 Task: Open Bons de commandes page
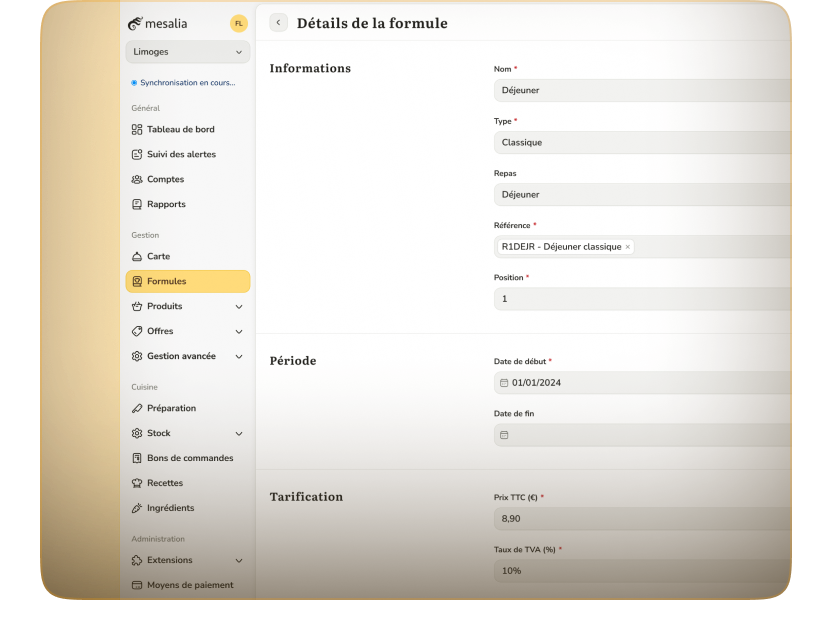189,459
